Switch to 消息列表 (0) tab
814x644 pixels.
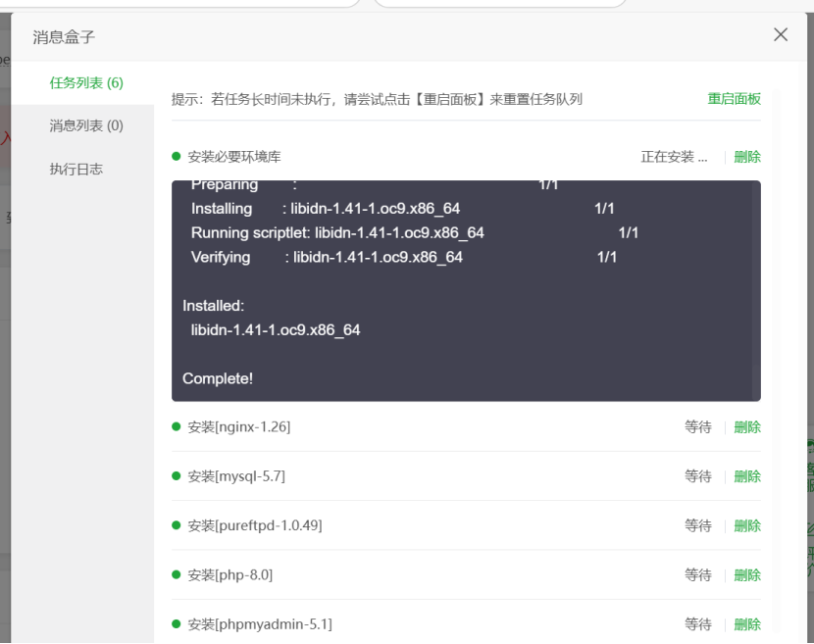[86, 125]
